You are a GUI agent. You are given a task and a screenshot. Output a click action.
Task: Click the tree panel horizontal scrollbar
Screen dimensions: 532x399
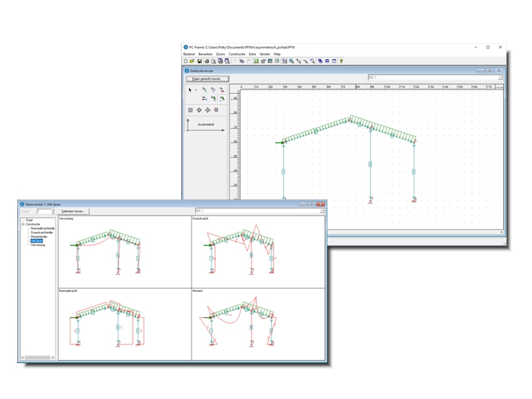[38, 358]
